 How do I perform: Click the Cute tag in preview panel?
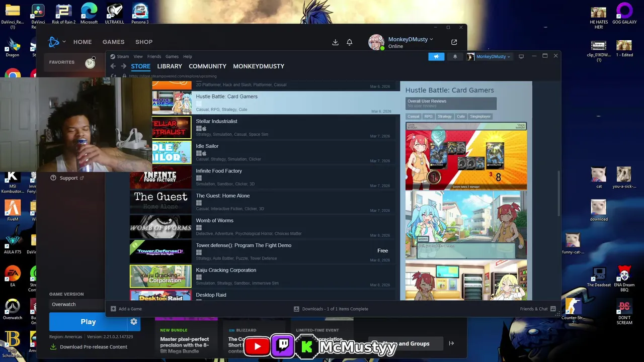(x=460, y=116)
